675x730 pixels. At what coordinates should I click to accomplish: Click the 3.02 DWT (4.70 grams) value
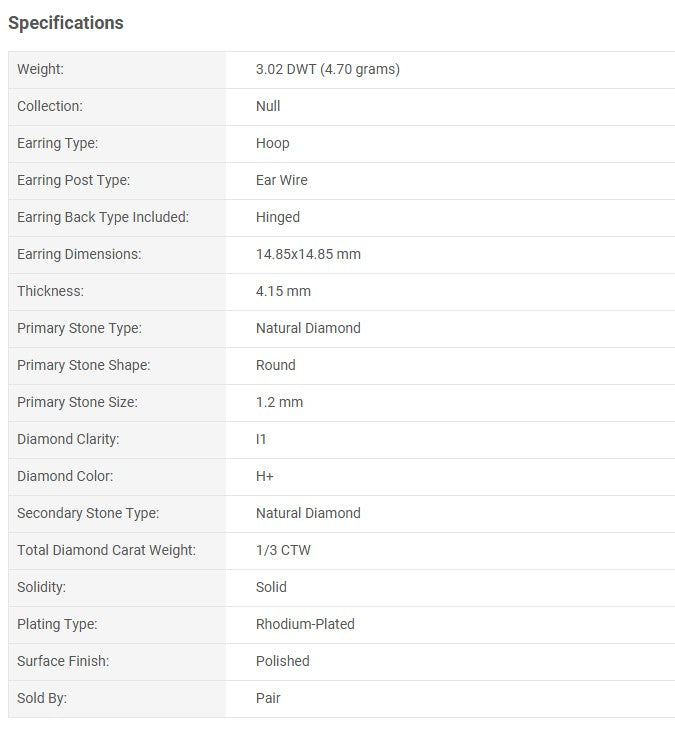point(328,69)
